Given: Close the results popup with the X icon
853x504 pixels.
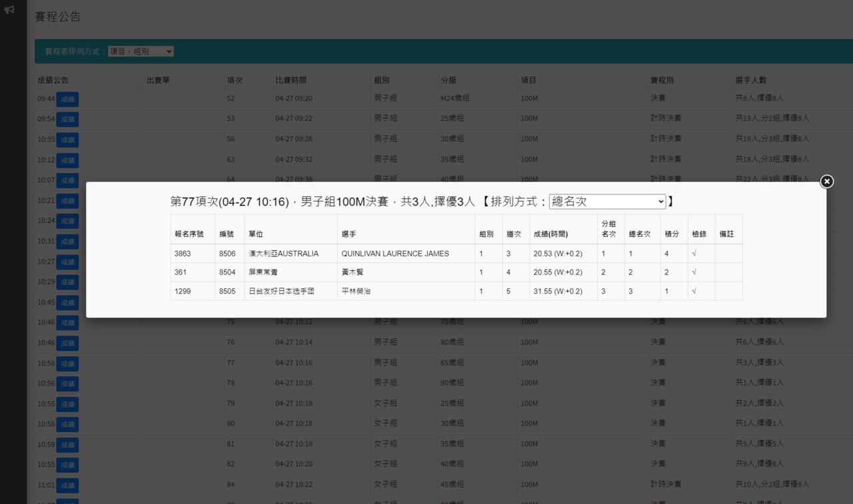Looking at the screenshot, I should click(x=826, y=181).
